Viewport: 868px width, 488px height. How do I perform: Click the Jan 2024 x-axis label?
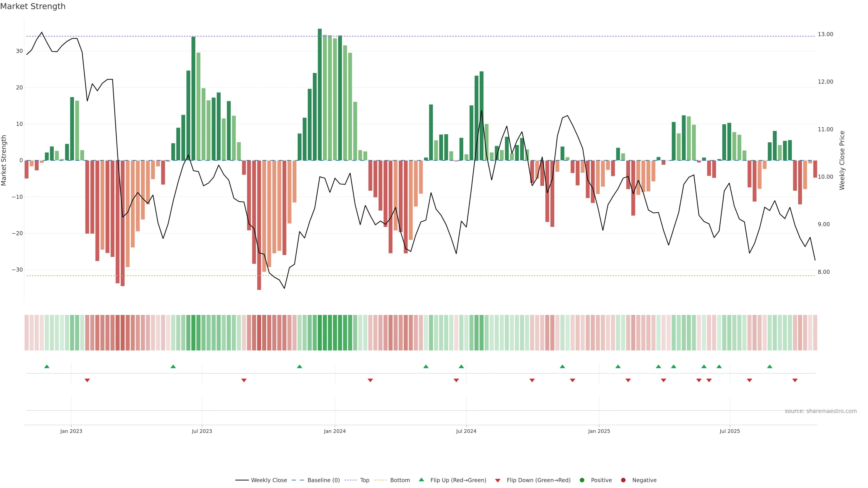(335, 431)
